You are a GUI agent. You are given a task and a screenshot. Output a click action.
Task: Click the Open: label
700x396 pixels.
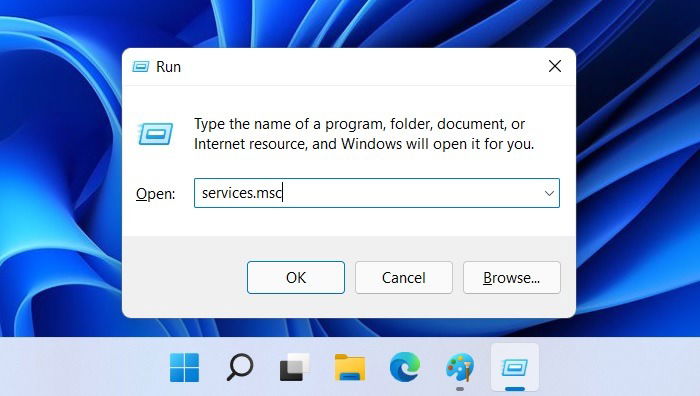pyautogui.click(x=155, y=194)
